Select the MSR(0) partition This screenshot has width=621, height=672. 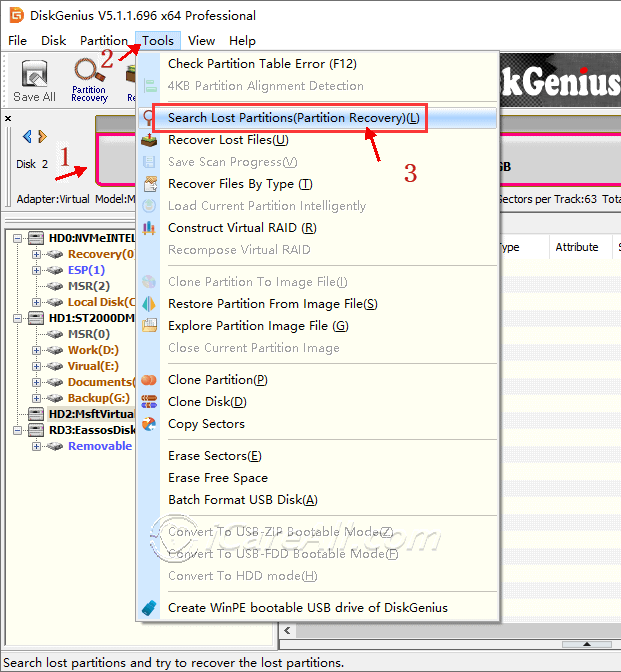(89, 334)
